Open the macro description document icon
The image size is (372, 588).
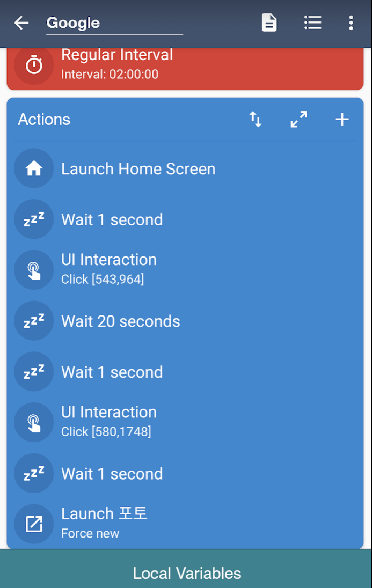click(x=269, y=23)
